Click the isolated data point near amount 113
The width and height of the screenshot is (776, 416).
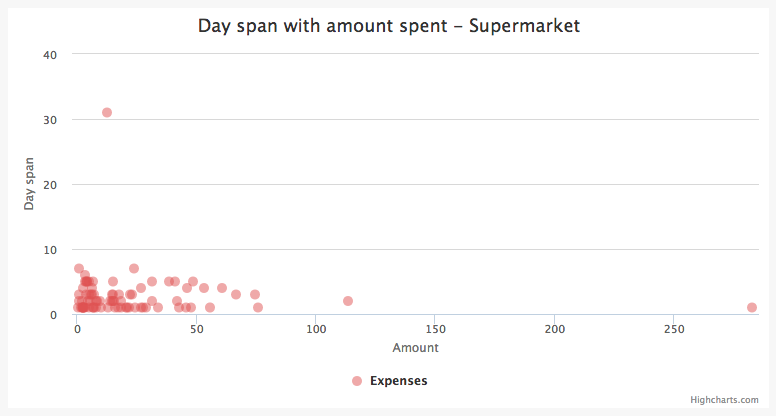pos(348,301)
